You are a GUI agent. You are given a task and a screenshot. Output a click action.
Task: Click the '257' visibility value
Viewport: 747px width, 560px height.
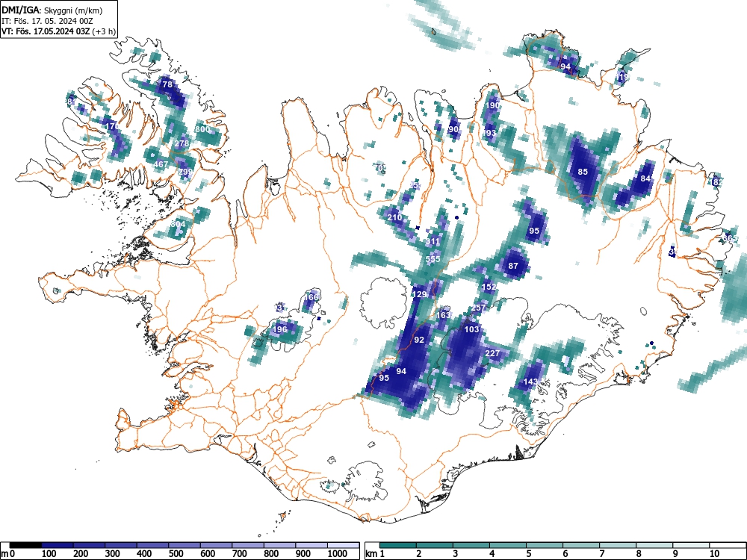[x=478, y=308]
